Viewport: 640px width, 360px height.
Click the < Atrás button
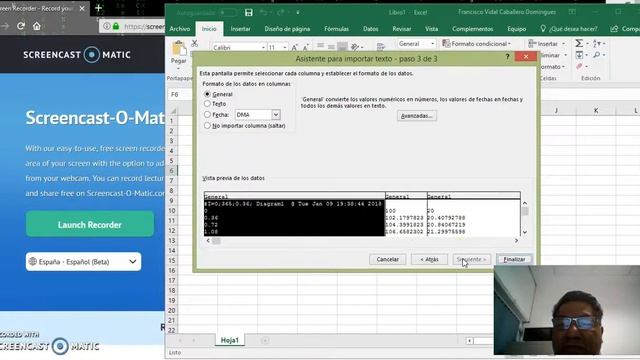[429, 259]
